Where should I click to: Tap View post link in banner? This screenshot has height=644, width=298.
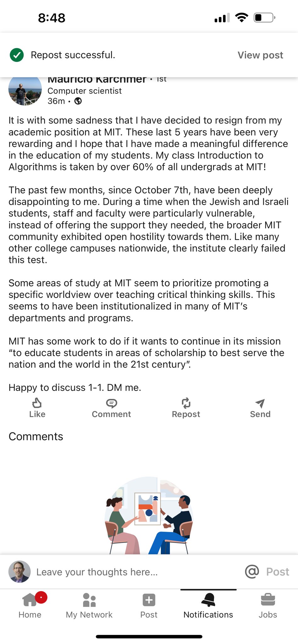pyautogui.click(x=260, y=55)
